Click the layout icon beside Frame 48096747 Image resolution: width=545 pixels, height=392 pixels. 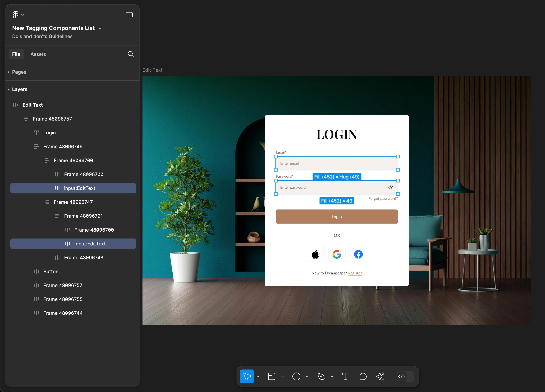click(47, 202)
